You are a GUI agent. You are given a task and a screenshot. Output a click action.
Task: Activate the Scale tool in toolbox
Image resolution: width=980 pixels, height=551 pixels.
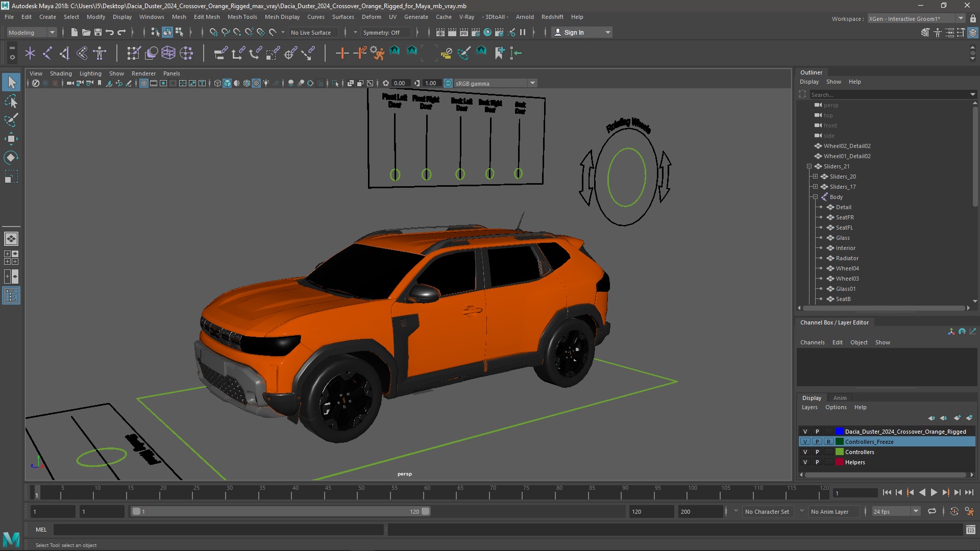[x=11, y=177]
